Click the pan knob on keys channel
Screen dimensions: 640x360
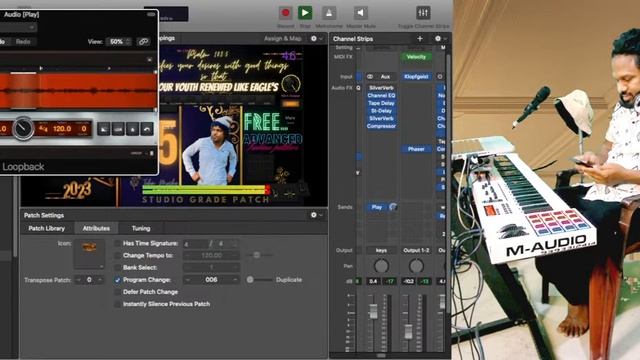pos(381,266)
